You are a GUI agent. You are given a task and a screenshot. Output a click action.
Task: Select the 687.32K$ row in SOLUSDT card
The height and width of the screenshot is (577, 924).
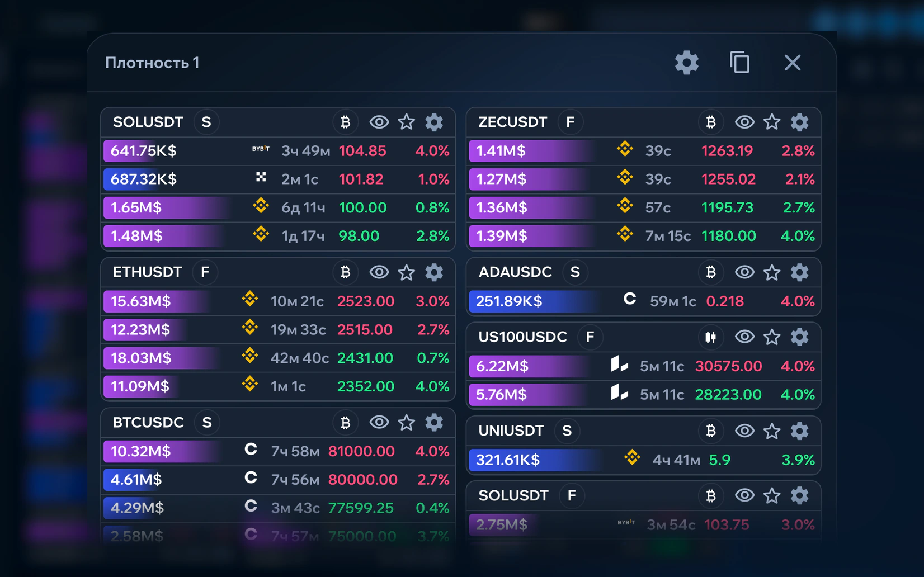coord(278,179)
